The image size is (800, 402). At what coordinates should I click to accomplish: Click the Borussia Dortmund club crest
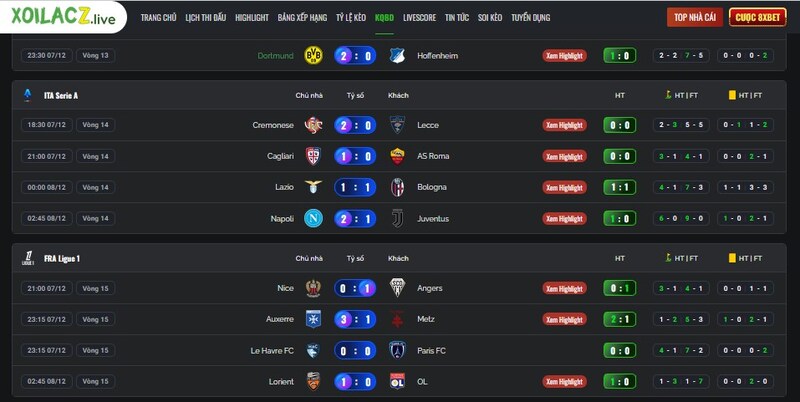[x=313, y=56]
